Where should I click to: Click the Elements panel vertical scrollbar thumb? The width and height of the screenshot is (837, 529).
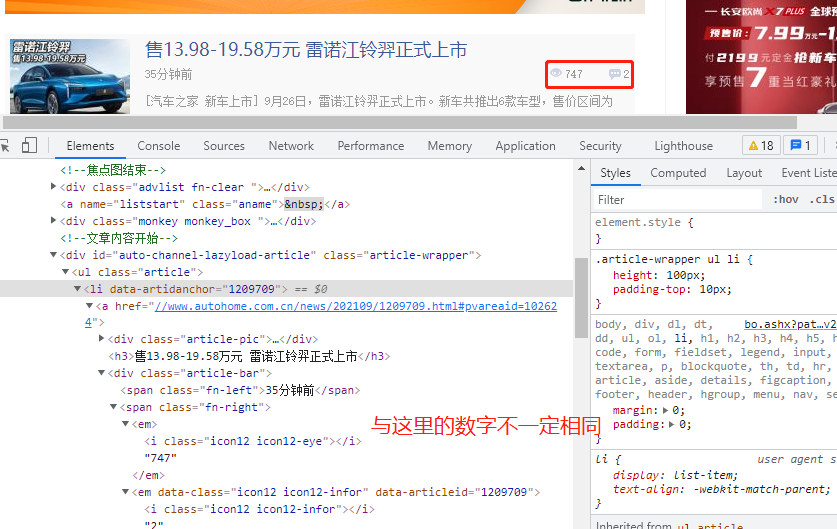tap(581, 297)
